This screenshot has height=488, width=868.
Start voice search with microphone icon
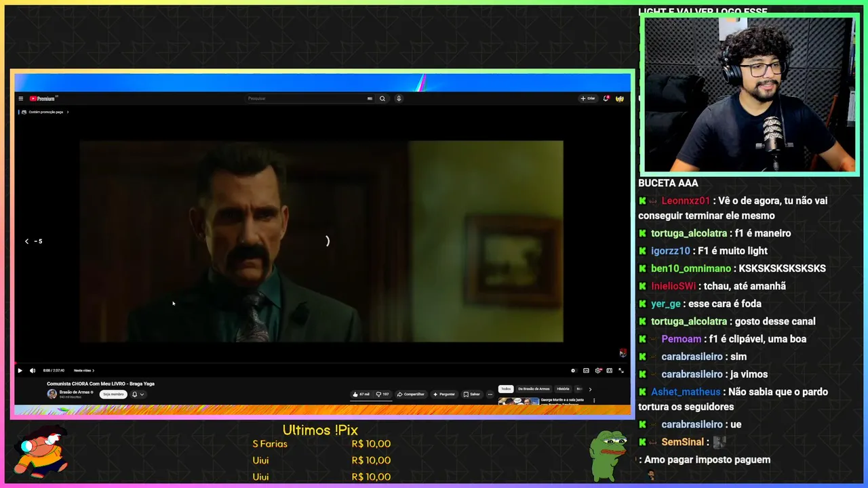pos(399,98)
